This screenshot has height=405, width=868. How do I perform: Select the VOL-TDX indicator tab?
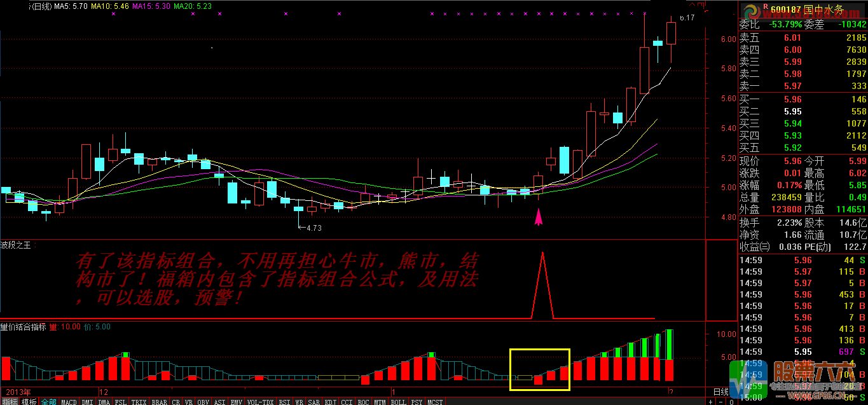(259, 402)
